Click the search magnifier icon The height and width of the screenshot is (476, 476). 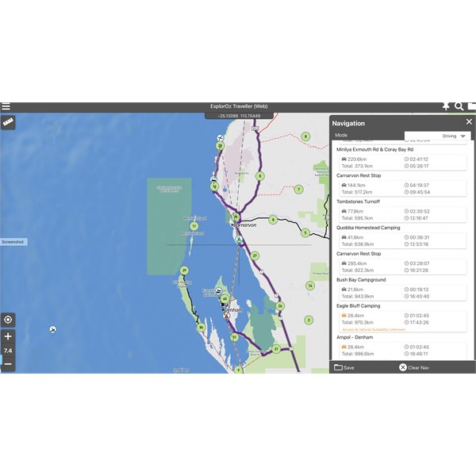[x=459, y=106]
